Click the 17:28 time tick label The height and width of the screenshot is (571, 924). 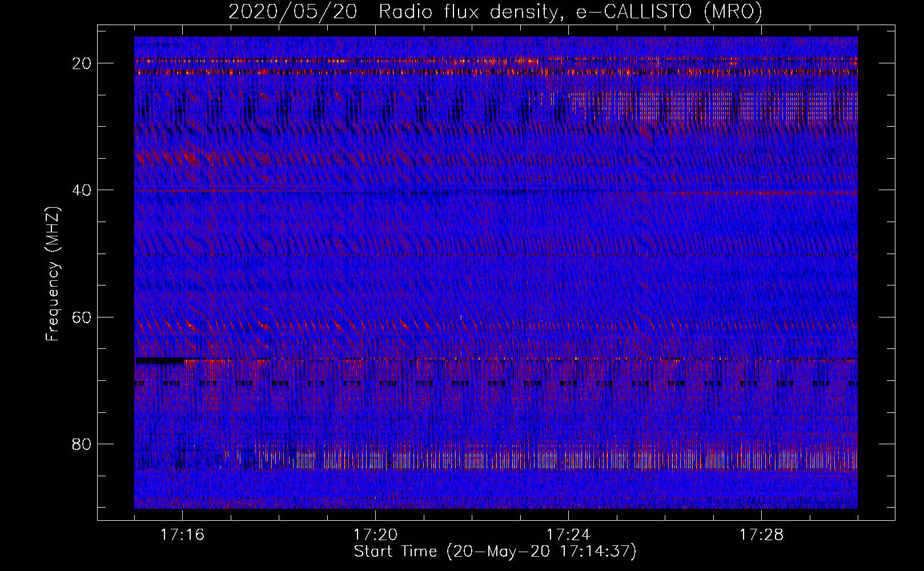[x=761, y=535]
